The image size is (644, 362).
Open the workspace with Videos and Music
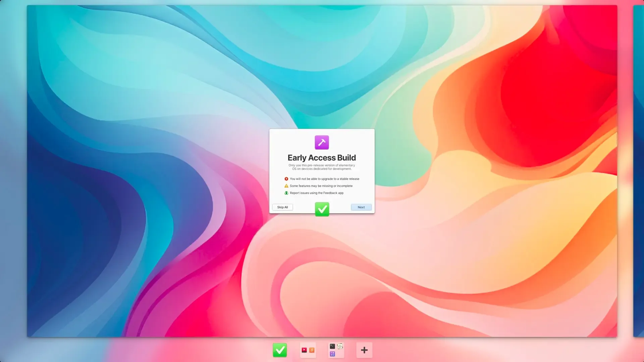pyautogui.click(x=308, y=350)
